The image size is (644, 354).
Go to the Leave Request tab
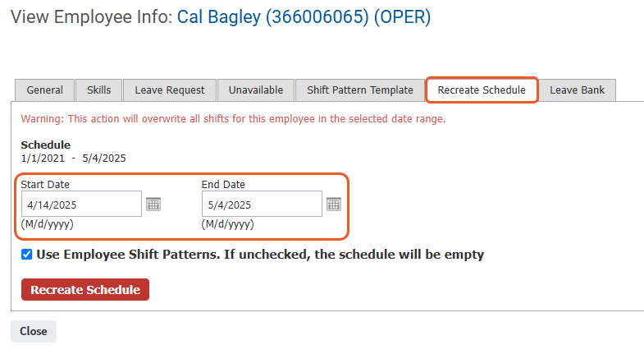pyautogui.click(x=170, y=90)
